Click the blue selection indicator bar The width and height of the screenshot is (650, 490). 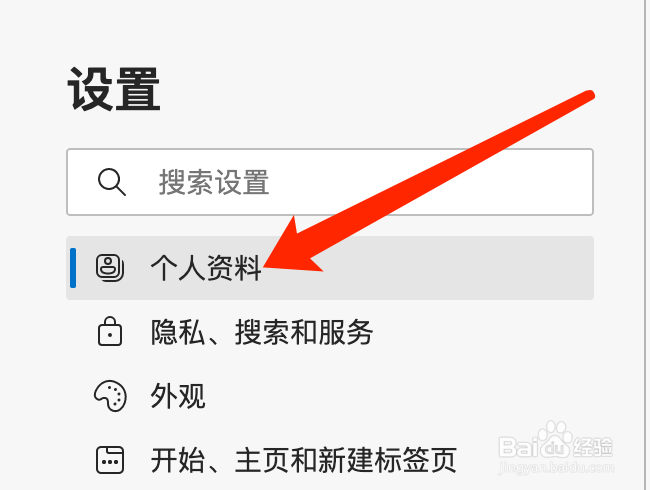[73, 268]
